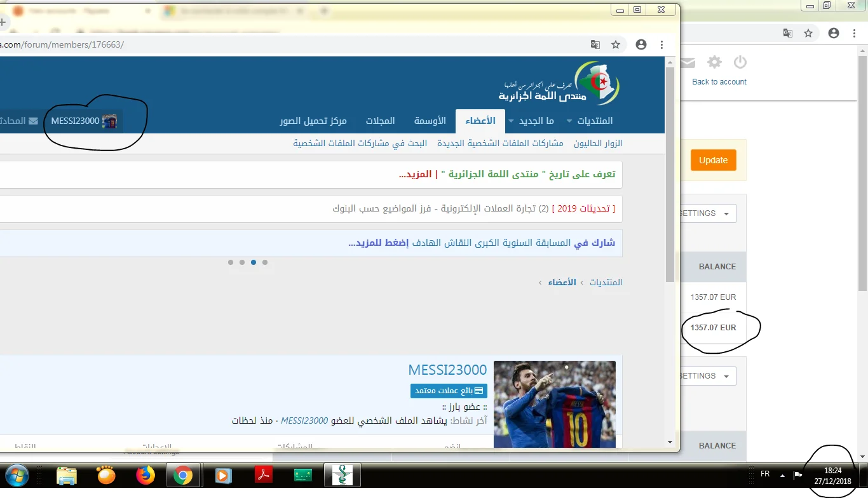Click the translate icon in the forum address bar

pyautogui.click(x=595, y=44)
